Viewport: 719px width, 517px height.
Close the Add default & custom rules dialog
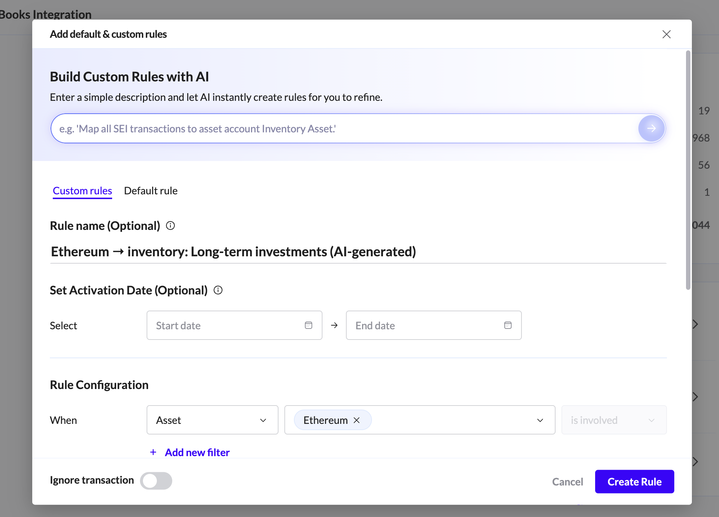pos(667,34)
